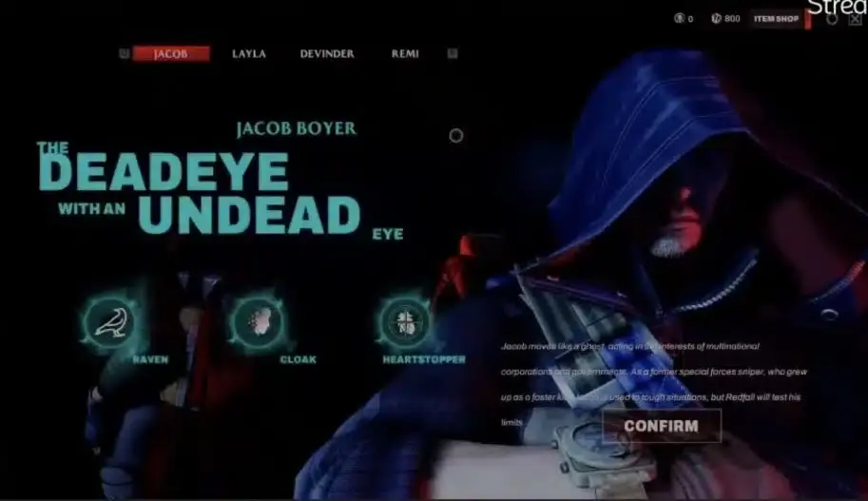The height and width of the screenshot is (501, 868).
Task: Confirm Jacob with the CONFIRM button
Action: click(662, 426)
